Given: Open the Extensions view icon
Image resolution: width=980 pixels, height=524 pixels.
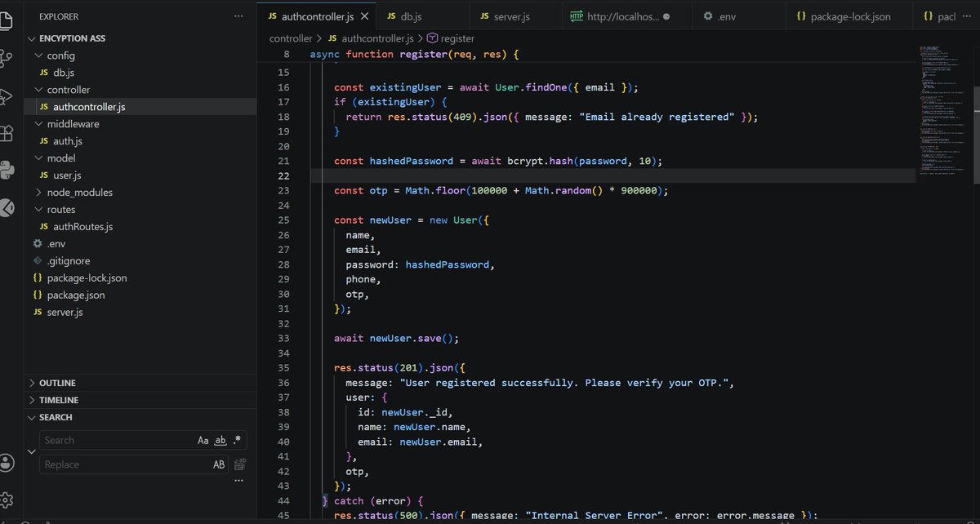Looking at the screenshot, I should 7,133.
